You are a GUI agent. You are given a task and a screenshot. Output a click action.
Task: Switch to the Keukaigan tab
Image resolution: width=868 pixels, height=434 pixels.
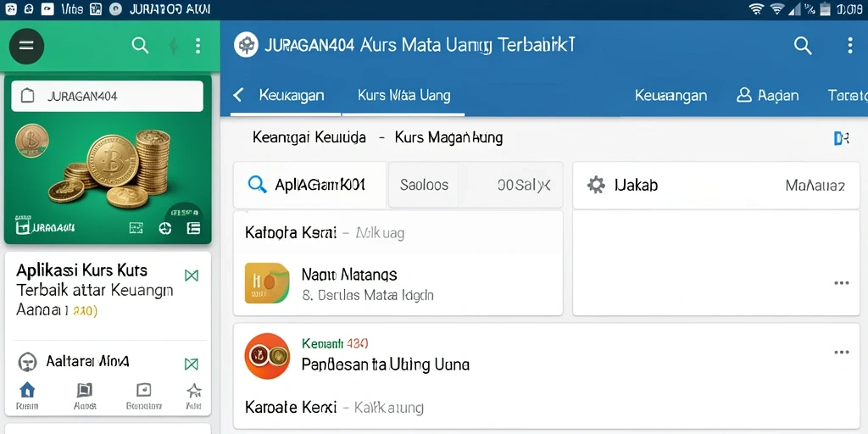(x=292, y=95)
